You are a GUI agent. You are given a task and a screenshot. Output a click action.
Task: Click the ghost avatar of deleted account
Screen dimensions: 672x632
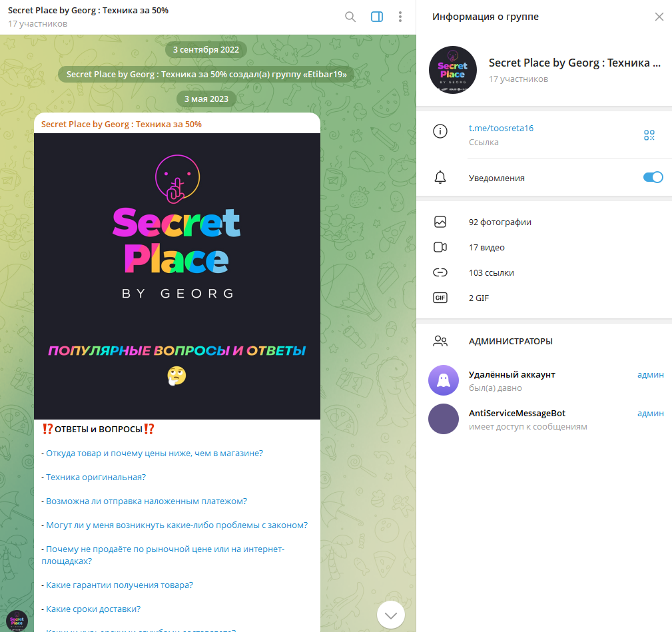pyautogui.click(x=444, y=380)
